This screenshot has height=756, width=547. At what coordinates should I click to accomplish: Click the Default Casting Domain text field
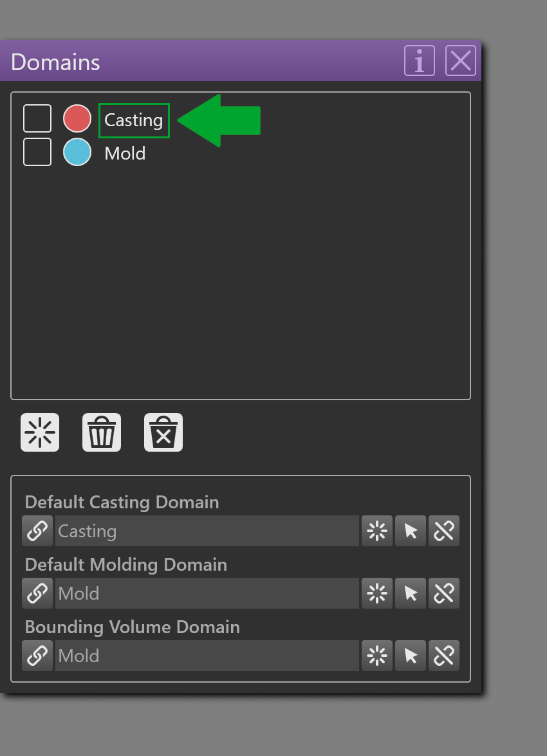pos(207,531)
